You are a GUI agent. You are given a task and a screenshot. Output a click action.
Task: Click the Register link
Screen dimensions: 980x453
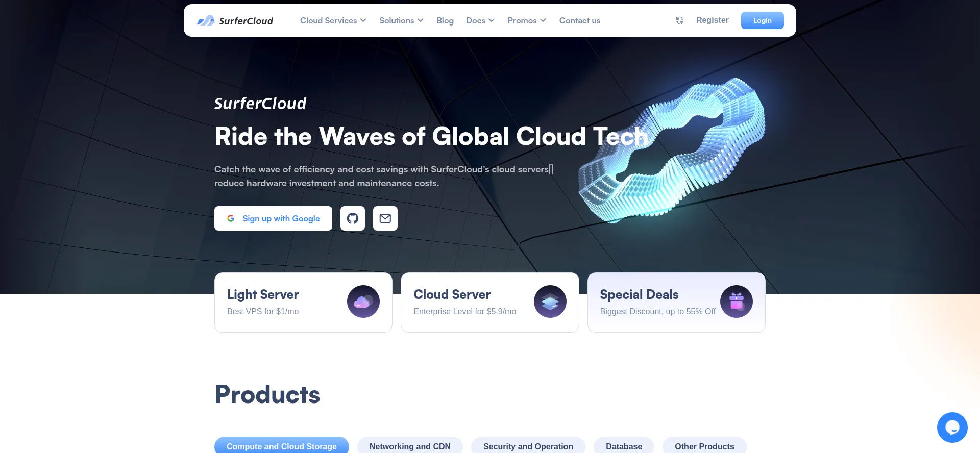point(712,20)
